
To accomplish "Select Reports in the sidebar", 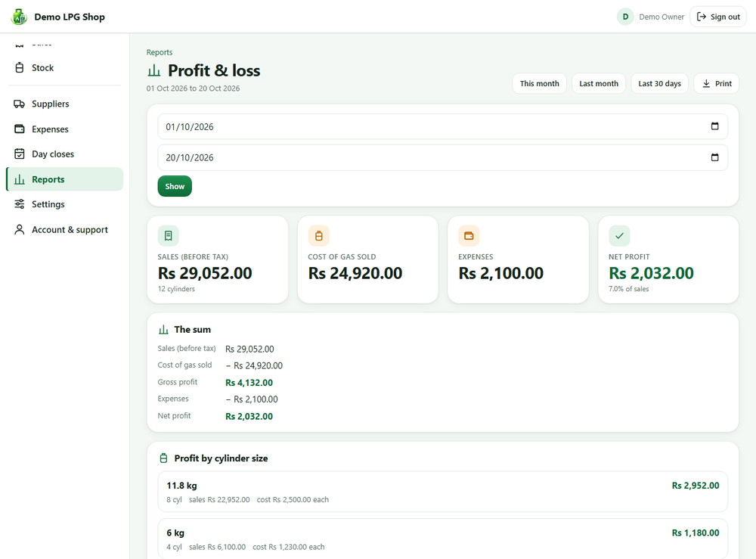I will (64, 179).
